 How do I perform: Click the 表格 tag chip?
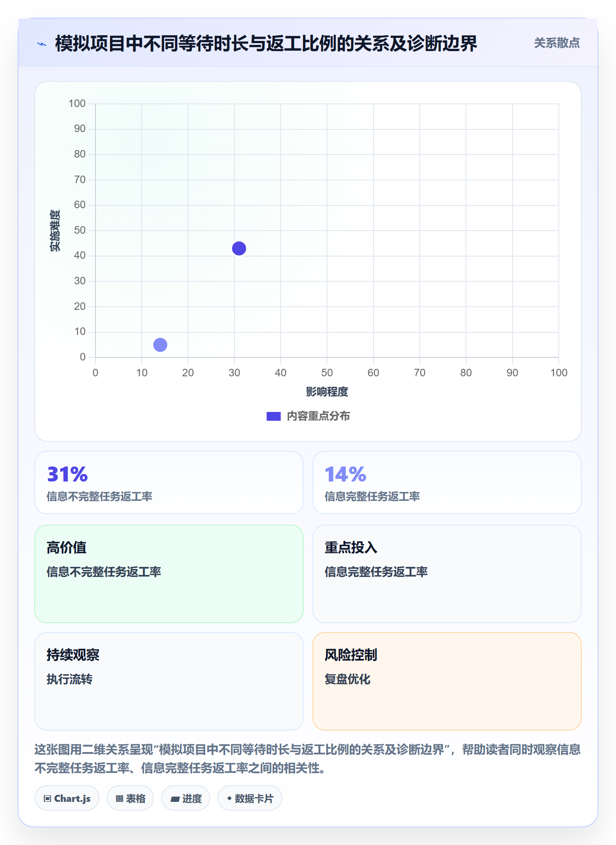point(130,798)
